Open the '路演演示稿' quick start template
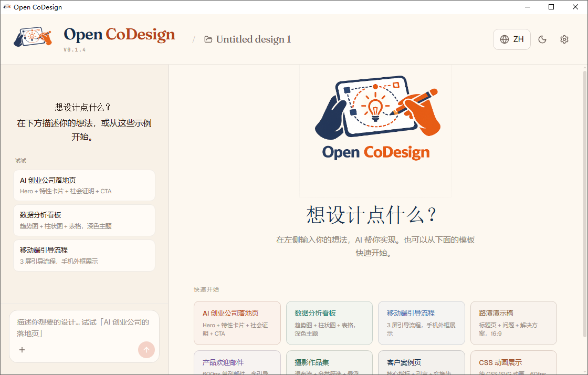588x375 pixels. pyautogui.click(x=513, y=323)
